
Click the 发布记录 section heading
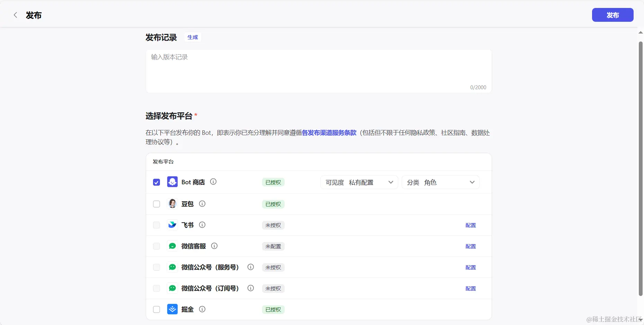tap(161, 37)
